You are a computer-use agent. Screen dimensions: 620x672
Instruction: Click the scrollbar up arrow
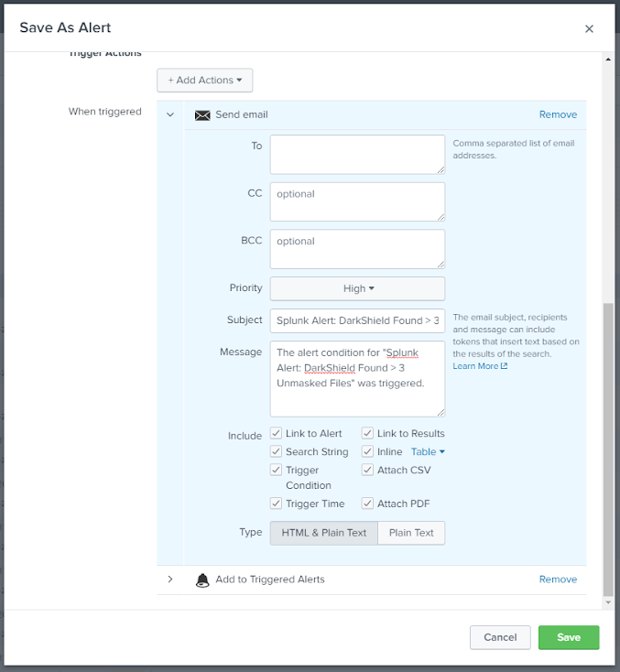(x=608, y=60)
